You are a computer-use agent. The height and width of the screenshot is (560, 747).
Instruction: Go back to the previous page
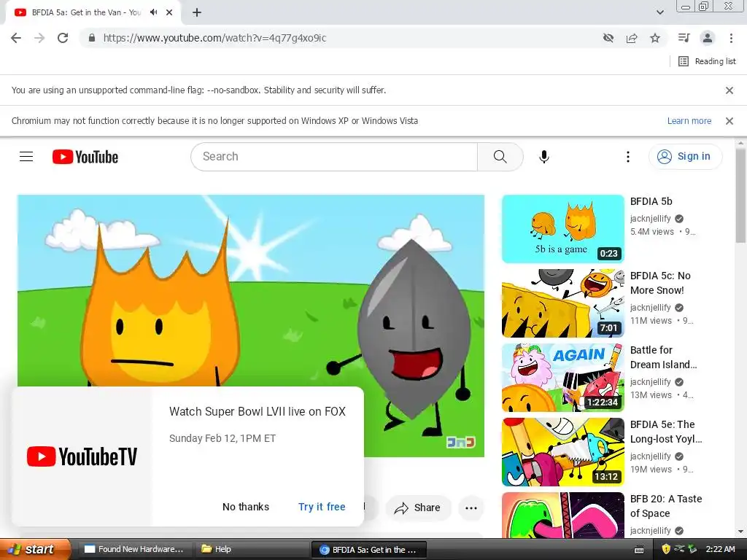16,38
